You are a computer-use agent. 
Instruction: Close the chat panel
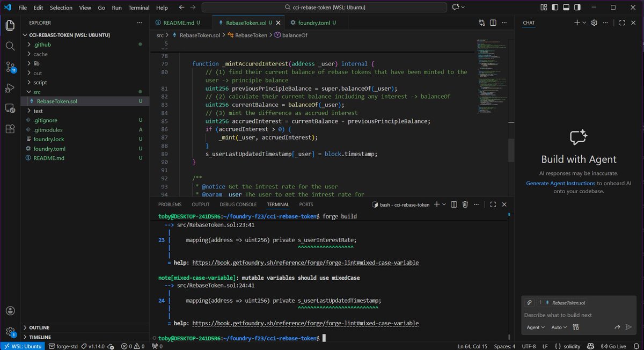point(634,23)
